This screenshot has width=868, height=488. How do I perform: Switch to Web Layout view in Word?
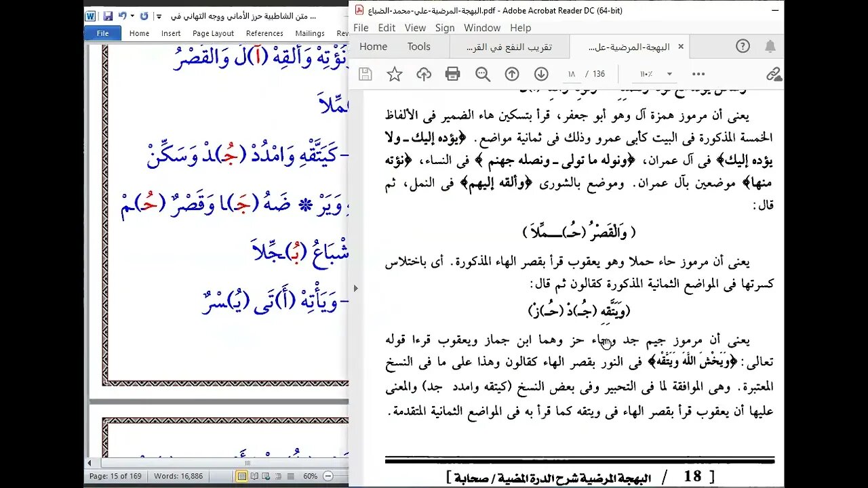pyautogui.click(x=264, y=476)
